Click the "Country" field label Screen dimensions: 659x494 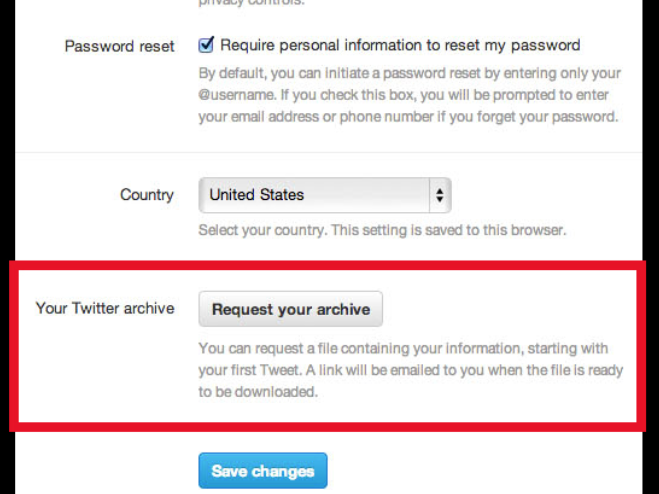(147, 195)
